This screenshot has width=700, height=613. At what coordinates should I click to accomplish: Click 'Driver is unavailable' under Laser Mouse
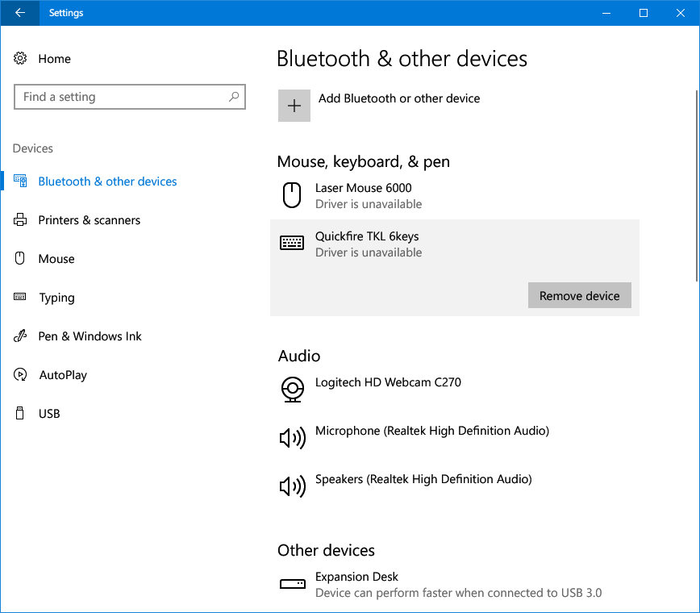point(369,204)
